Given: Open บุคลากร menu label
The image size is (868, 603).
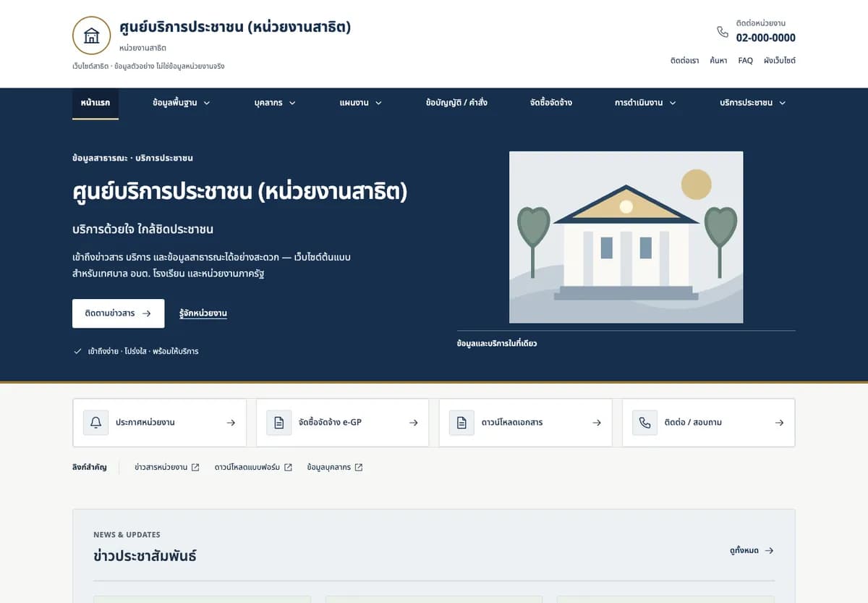Looking at the screenshot, I should [268, 104].
